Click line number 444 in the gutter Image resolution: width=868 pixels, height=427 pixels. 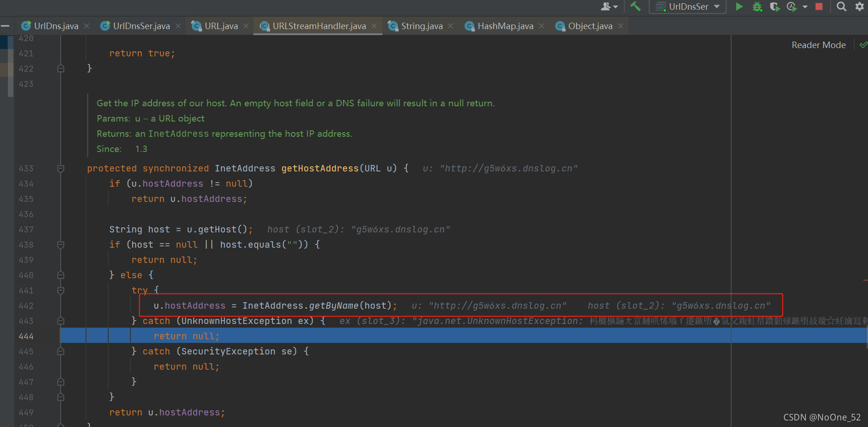click(x=26, y=336)
